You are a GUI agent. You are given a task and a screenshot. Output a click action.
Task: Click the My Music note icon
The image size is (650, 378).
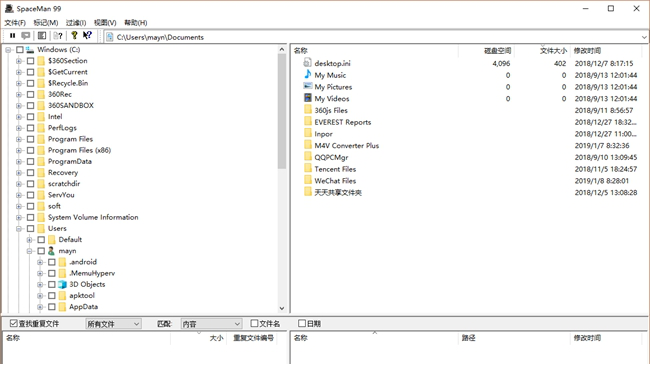pyautogui.click(x=307, y=75)
